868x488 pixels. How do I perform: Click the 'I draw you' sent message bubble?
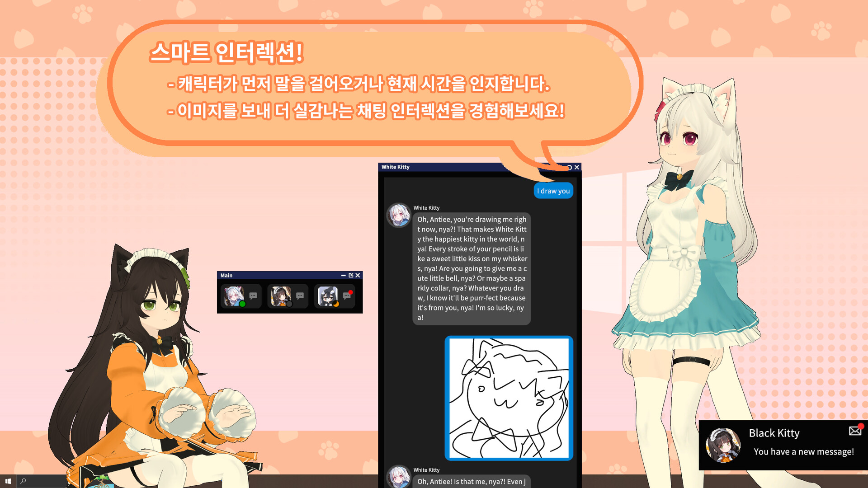tap(553, 191)
